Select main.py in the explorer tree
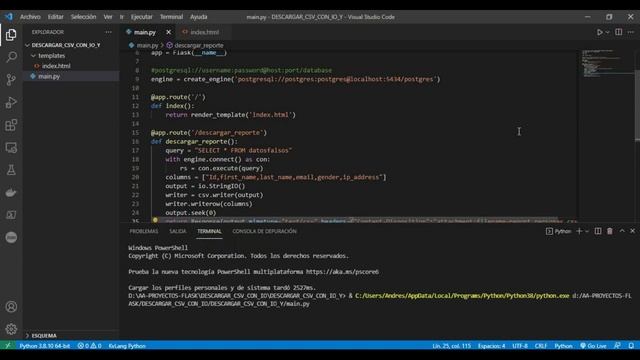The image size is (640, 360). click(x=49, y=76)
